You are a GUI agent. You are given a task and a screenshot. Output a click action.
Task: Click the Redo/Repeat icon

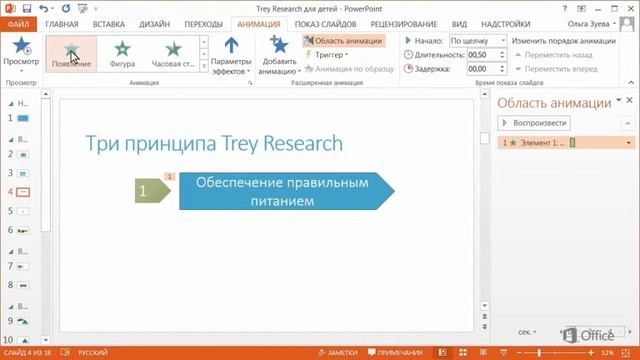coord(66,9)
